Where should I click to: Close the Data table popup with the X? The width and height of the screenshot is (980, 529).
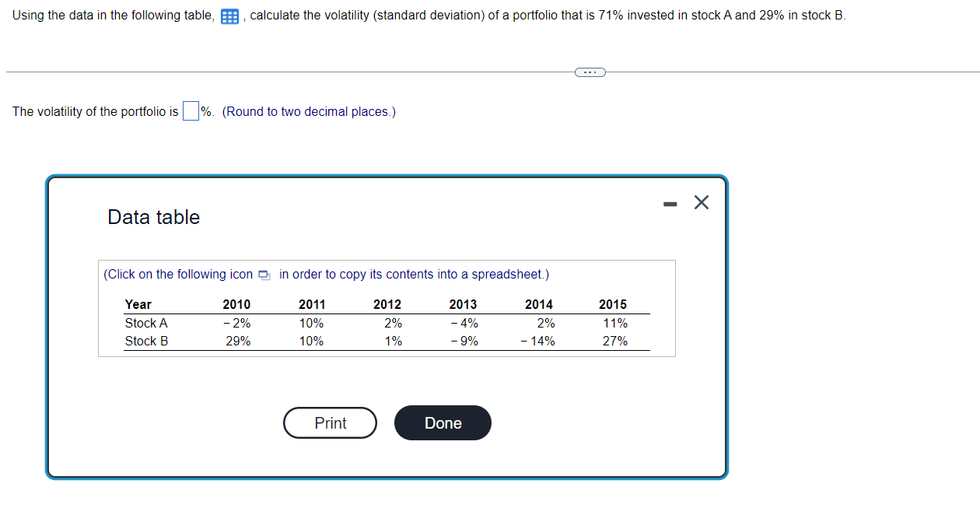click(x=700, y=201)
